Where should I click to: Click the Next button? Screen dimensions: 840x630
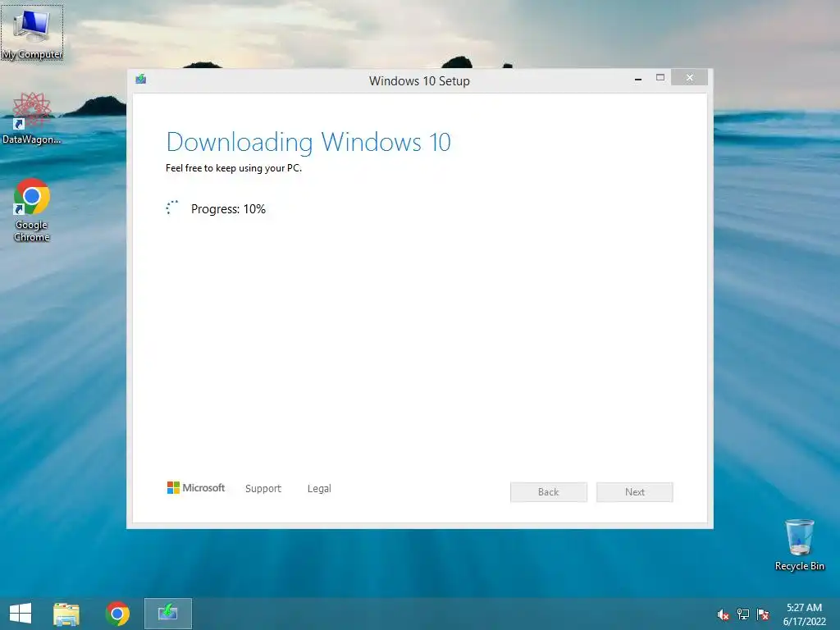point(635,492)
